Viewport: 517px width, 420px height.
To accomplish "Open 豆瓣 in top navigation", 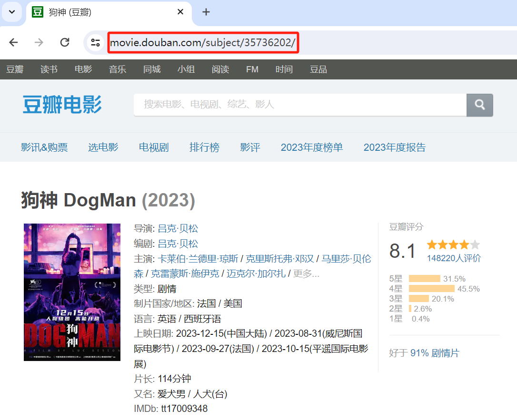I will pyautogui.click(x=15, y=69).
